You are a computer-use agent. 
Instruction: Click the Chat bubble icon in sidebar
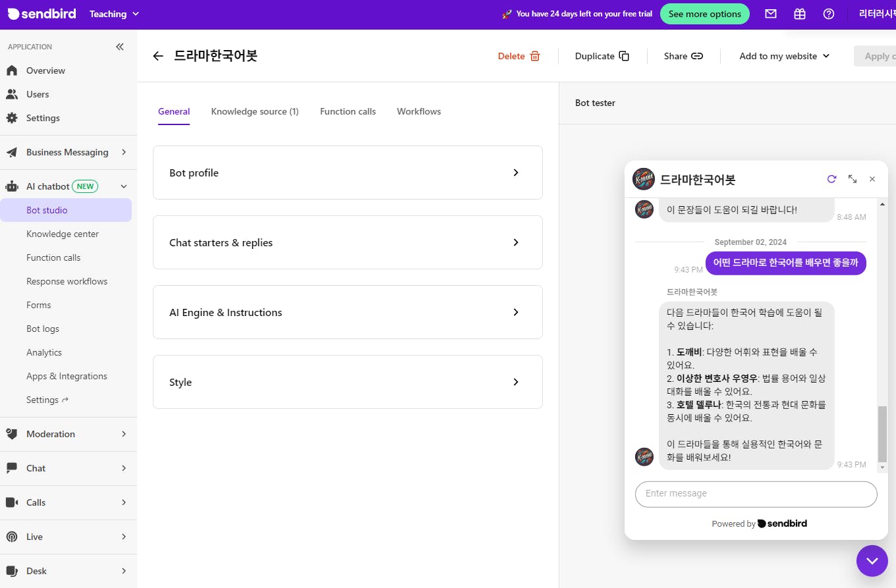pyautogui.click(x=12, y=468)
